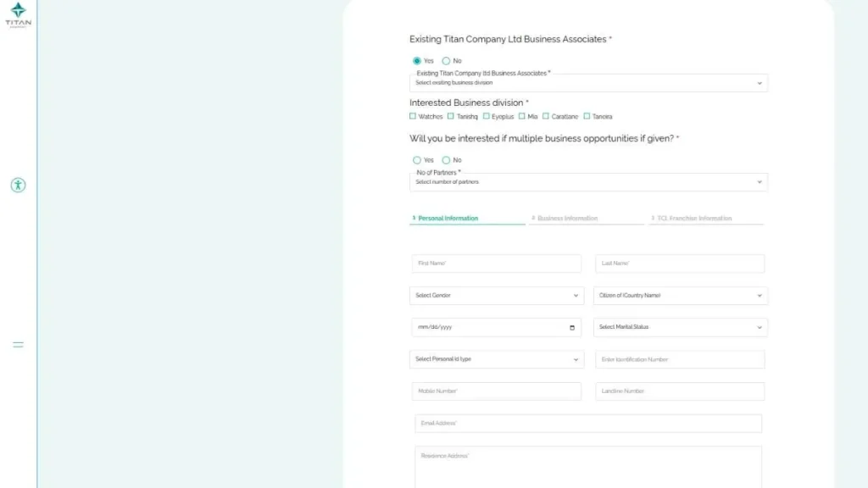Select No for existing Titan business associates
The image size is (868, 488).
(446, 61)
